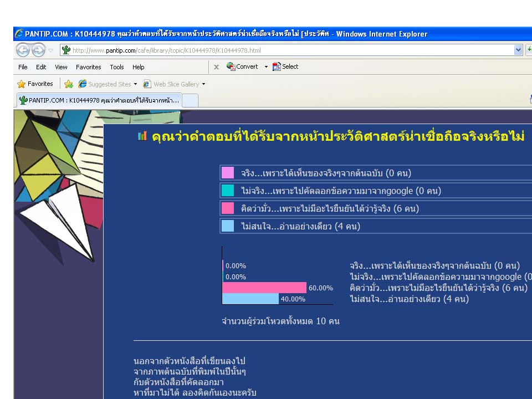Expand the address bar history dropdown arrow
Screen dimensions: 532x399
point(518,50)
